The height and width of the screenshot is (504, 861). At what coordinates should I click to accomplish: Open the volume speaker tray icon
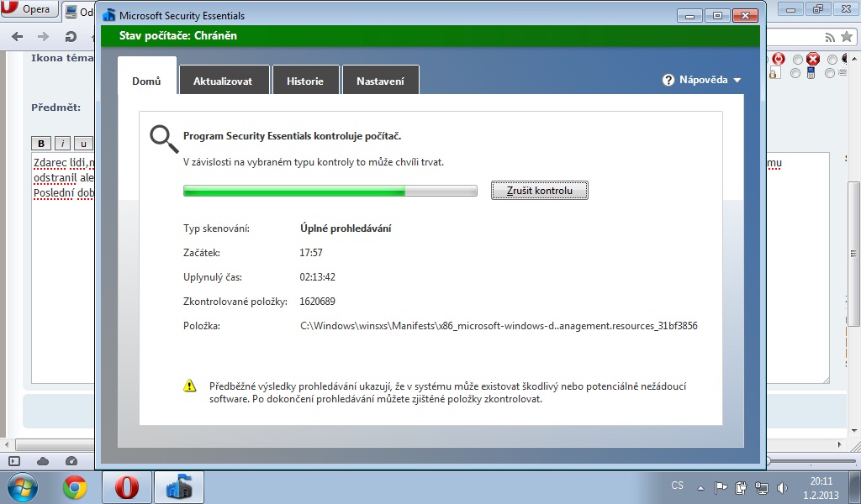pos(783,487)
